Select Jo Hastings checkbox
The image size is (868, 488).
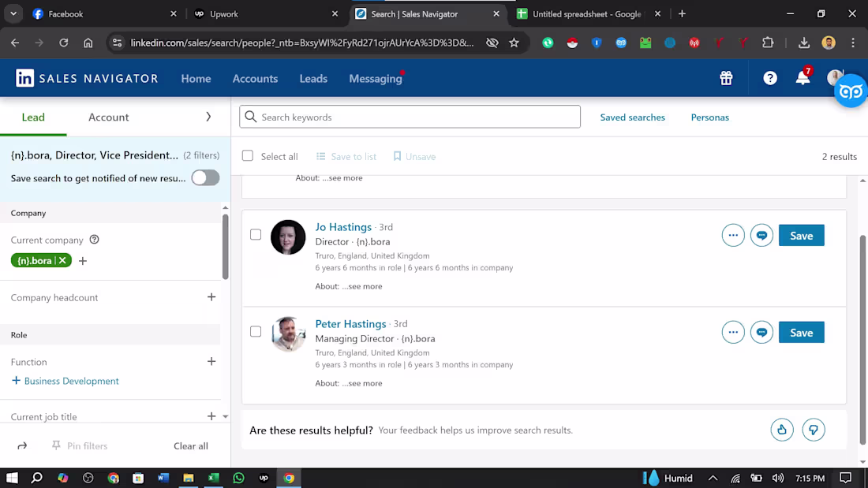[x=256, y=235]
